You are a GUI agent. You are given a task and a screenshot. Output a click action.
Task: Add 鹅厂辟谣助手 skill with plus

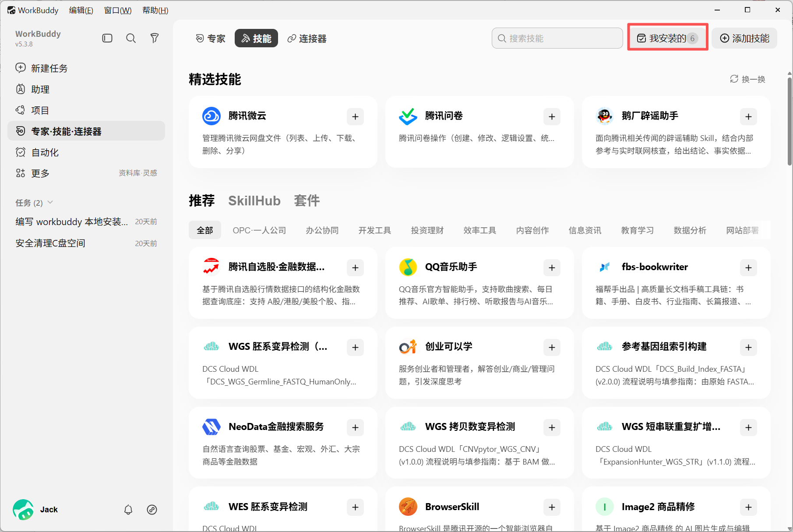[748, 117]
